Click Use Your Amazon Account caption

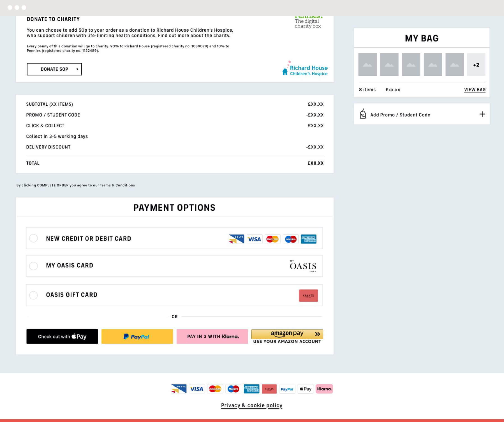pyautogui.click(x=287, y=342)
